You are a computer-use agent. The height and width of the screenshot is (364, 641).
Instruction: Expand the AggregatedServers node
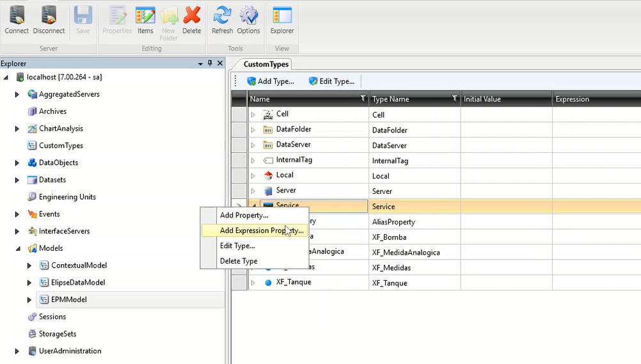17,95
